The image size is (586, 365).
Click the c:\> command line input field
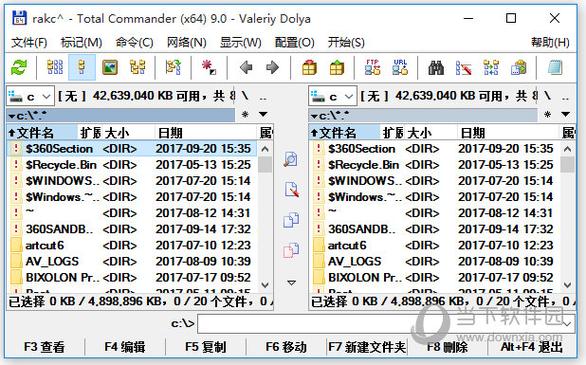pos(386,324)
